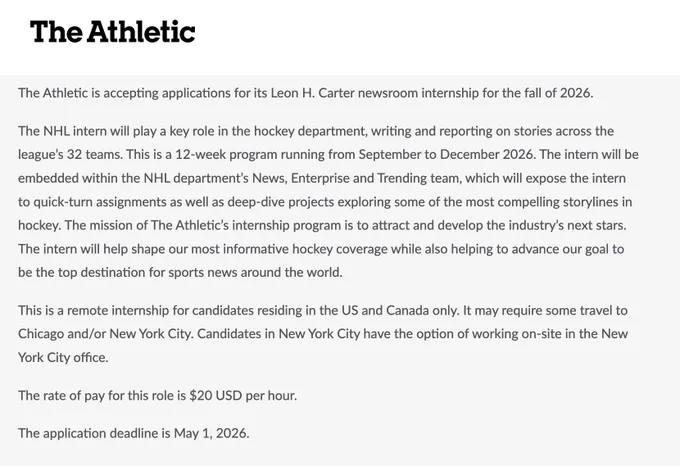Screen dimensions: 680x466
Task: Click the line beginning "The intern will help shape"
Action: point(321,249)
